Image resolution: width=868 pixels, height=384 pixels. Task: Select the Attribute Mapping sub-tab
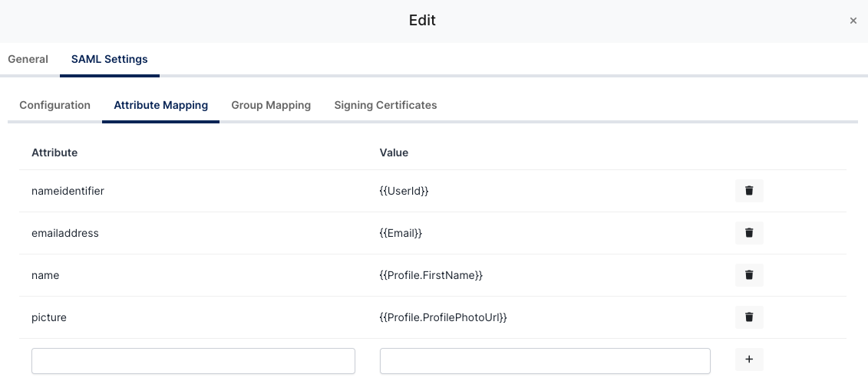tap(160, 105)
